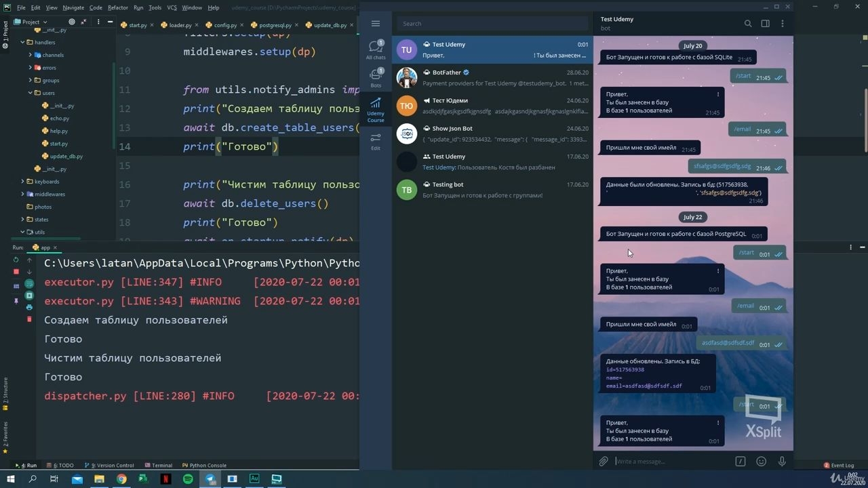
Task: Open the VCS menu in PyCharm
Action: (172, 7)
